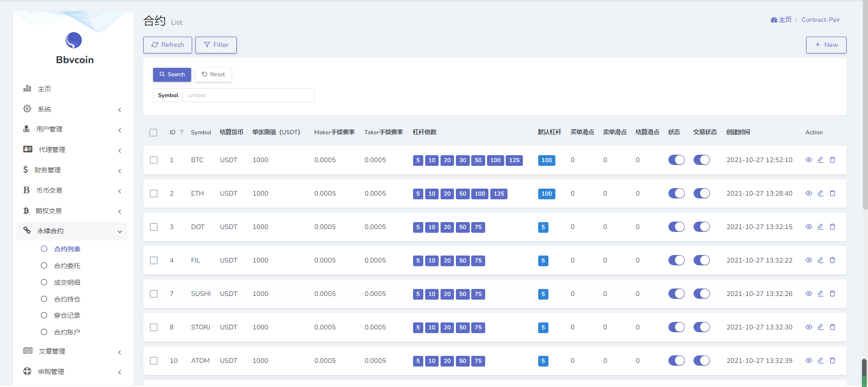Edit the STORJ contract row

click(x=821, y=327)
